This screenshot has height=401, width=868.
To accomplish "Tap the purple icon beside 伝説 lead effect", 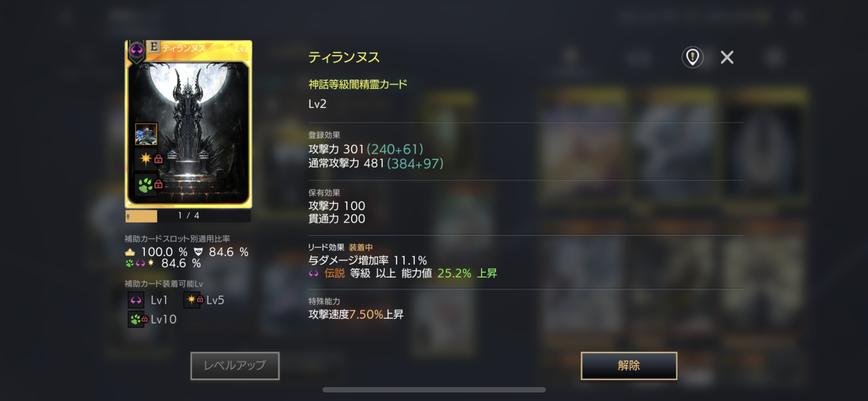I will (314, 274).
